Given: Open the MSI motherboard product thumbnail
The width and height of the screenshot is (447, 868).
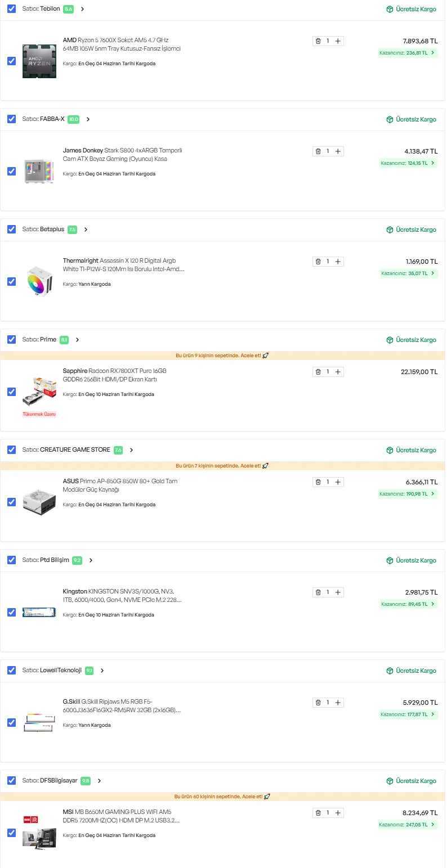Looking at the screenshot, I should click(39, 833).
